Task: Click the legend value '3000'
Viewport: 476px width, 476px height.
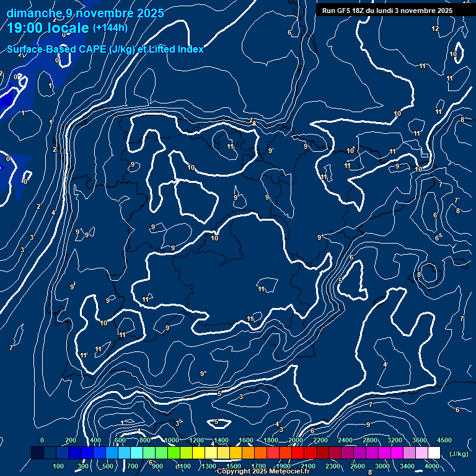Action: 382,466
